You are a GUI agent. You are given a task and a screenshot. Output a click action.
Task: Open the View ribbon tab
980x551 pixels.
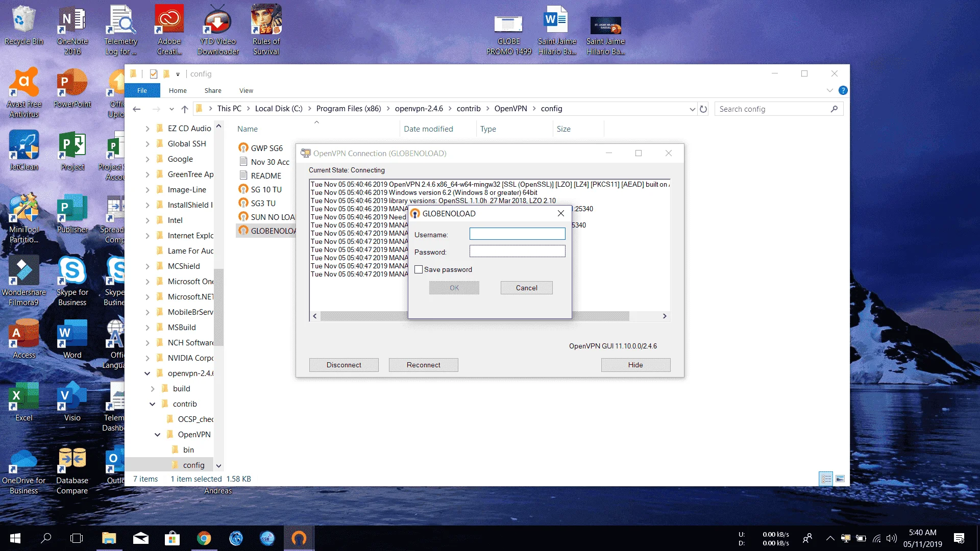(x=246, y=90)
